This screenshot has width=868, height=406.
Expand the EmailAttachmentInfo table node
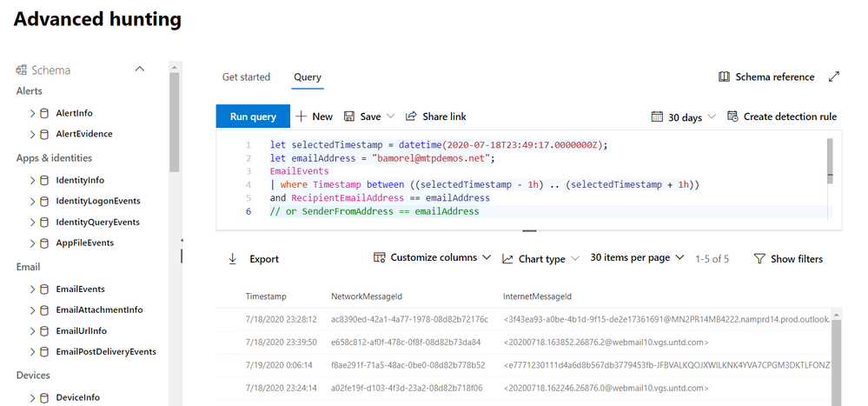(33, 309)
